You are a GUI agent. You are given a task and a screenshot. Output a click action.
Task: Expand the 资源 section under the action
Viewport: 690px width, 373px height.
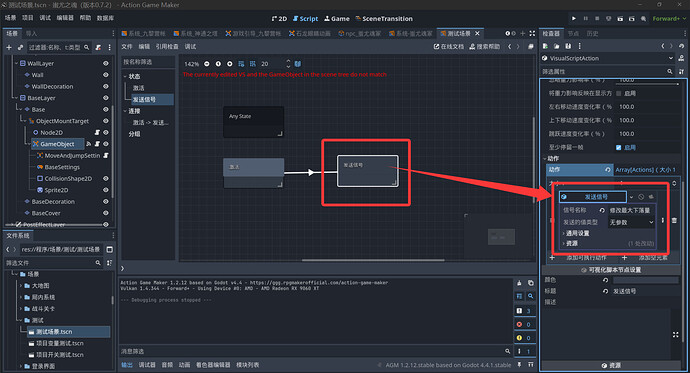pyautogui.click(x=571, y=243)
